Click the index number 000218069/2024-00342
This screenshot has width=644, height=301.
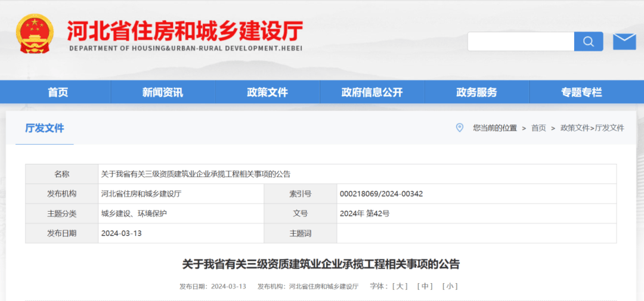tap(381, 194)
